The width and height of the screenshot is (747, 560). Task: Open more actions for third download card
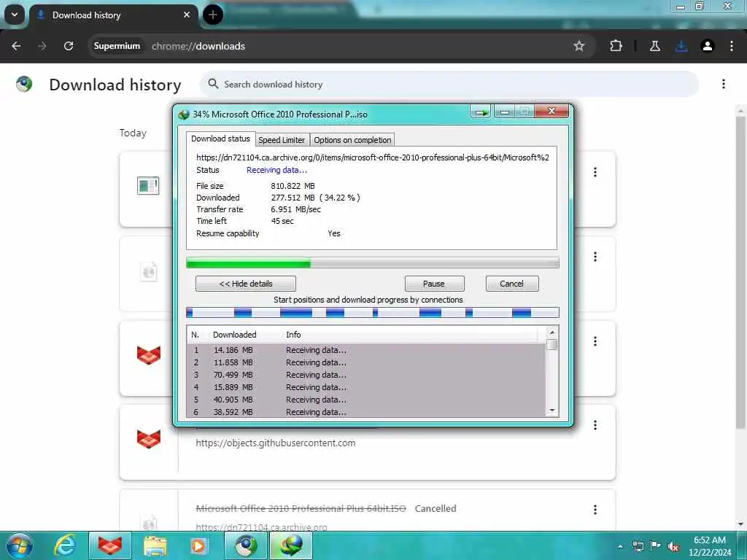point(595,341)
